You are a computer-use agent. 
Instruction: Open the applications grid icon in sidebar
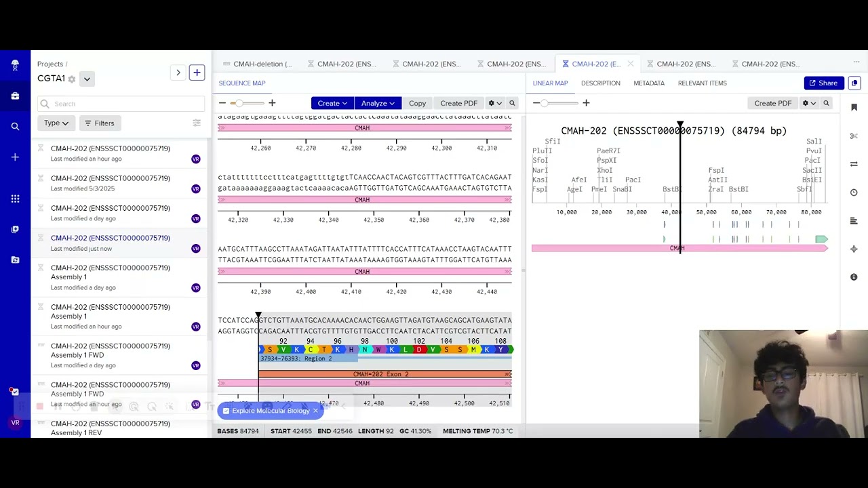pyautogui.click(x=15, y=199)
